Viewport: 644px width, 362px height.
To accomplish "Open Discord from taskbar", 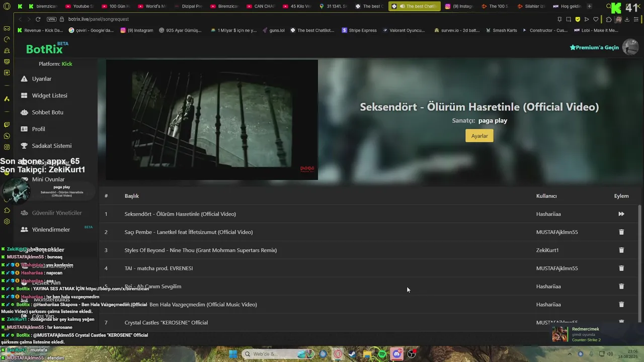I will point(397,354).
